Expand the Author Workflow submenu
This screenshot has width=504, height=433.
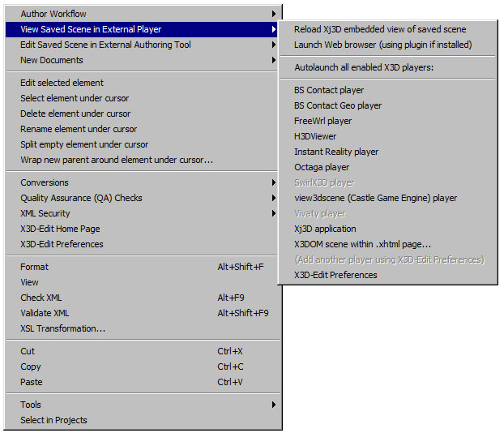point(53,14)
